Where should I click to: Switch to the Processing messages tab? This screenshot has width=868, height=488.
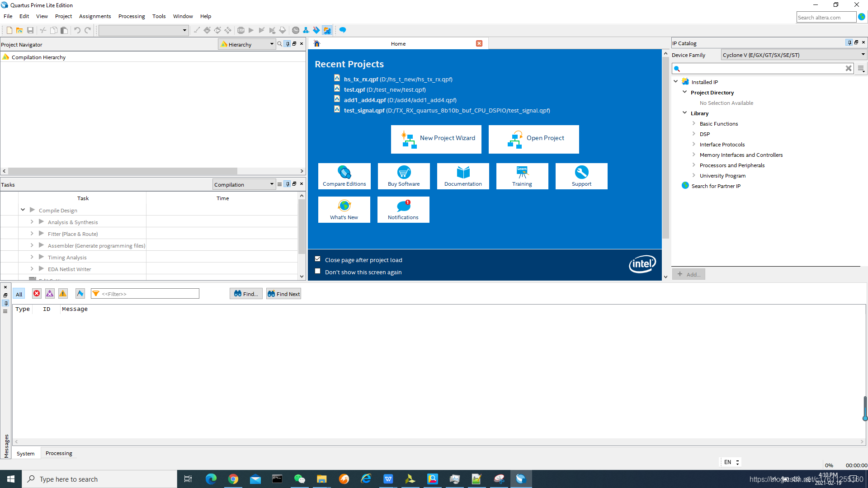pyautogui.click(x=59, y=453)
